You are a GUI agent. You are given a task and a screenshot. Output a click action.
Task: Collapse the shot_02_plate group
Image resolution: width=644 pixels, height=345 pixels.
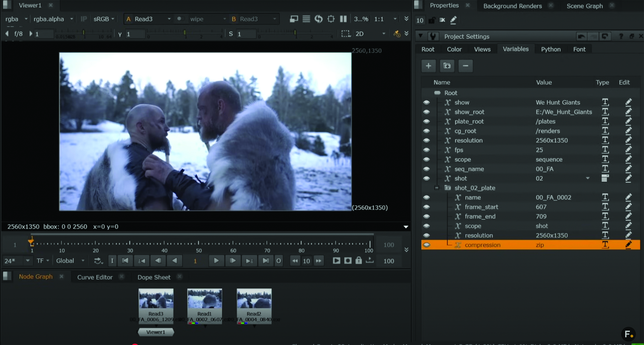(x=437, y=188)
